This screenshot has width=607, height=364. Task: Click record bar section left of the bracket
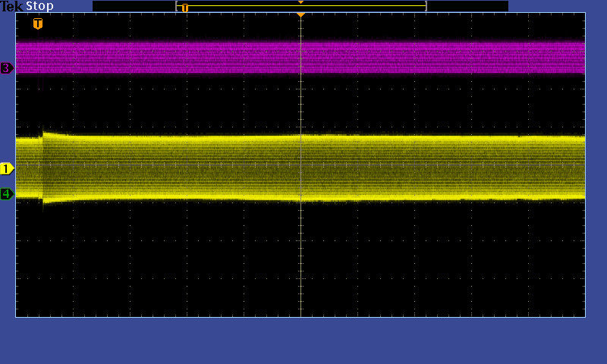click(134, 6)
